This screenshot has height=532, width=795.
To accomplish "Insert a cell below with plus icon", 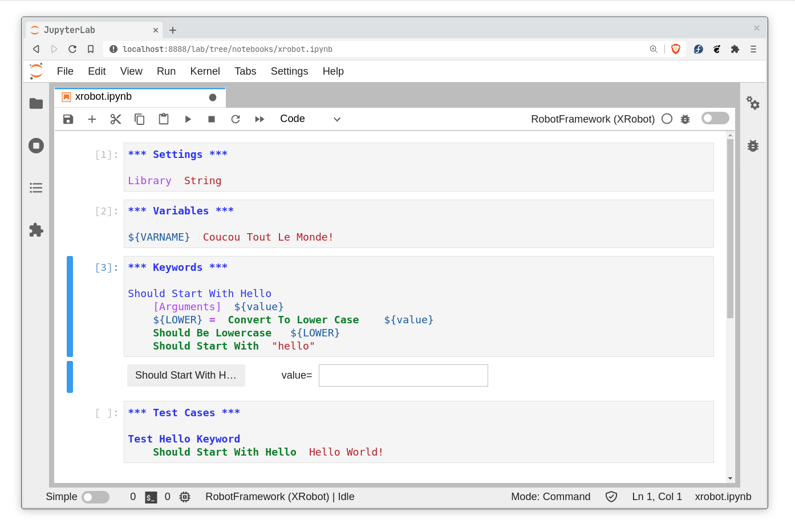I will [x=92, y=119].
